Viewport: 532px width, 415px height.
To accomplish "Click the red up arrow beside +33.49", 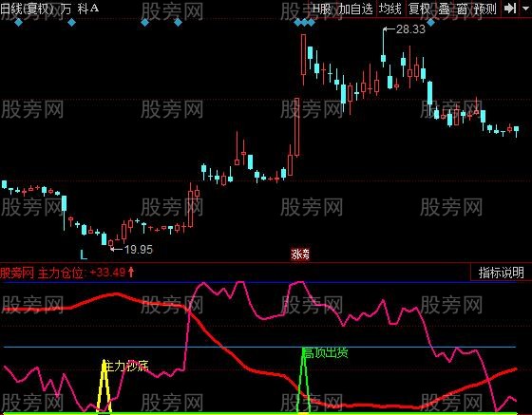I will coord(131,272).
